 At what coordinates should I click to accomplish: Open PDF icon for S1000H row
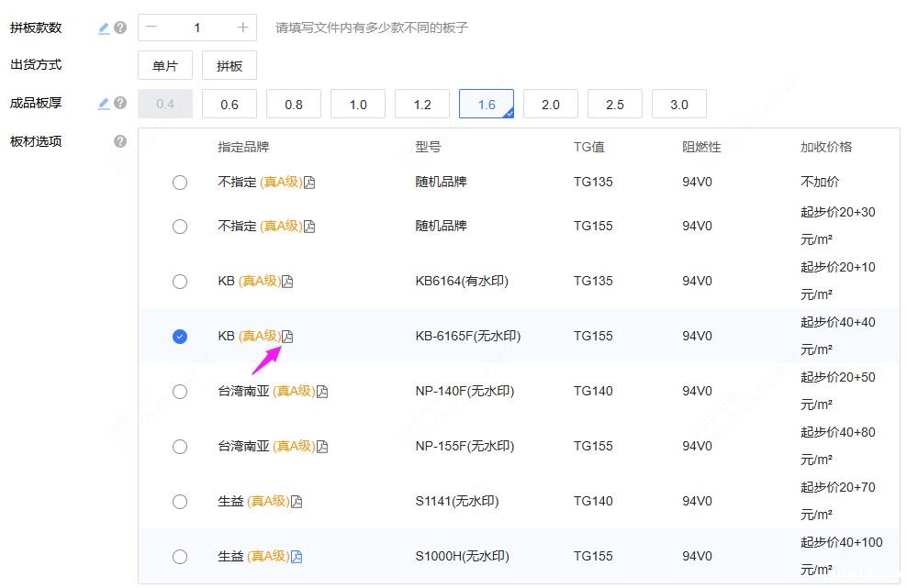point(297,557)
